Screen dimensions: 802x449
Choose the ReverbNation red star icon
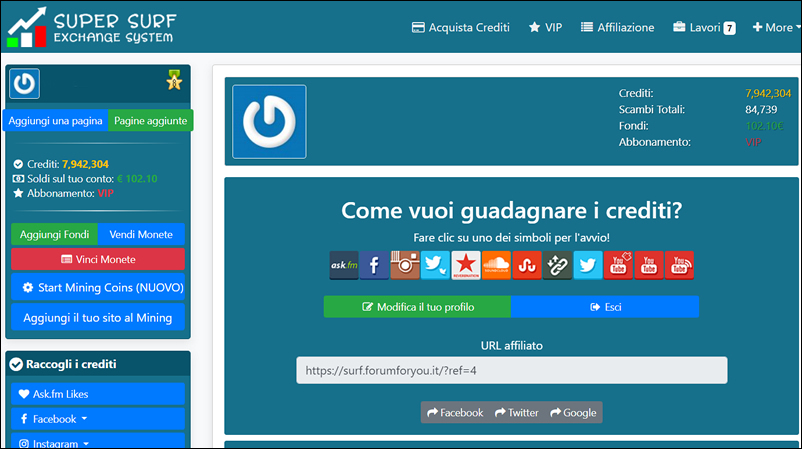[x=466, y=265]
